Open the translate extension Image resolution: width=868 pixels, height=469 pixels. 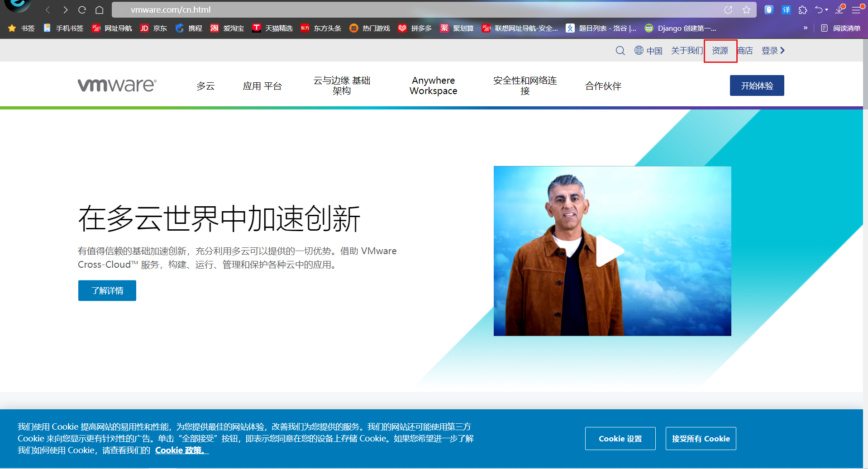[786, 9]
